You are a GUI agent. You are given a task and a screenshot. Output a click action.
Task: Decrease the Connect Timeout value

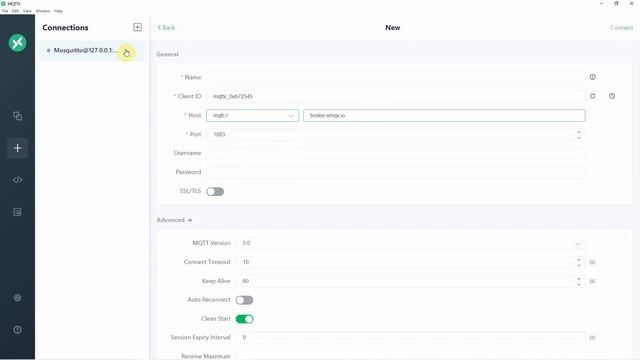click(579, 265)
